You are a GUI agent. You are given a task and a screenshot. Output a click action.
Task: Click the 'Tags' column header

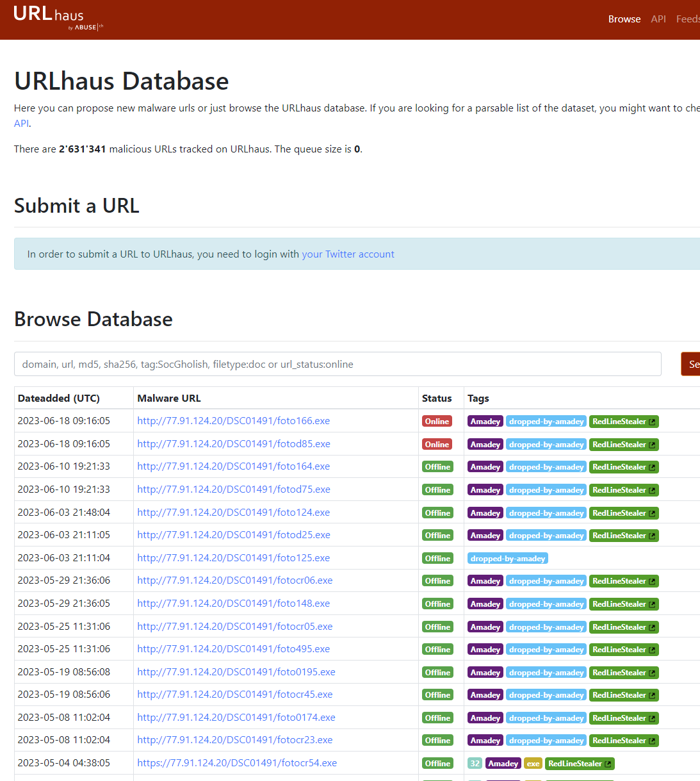click(478, 399)
